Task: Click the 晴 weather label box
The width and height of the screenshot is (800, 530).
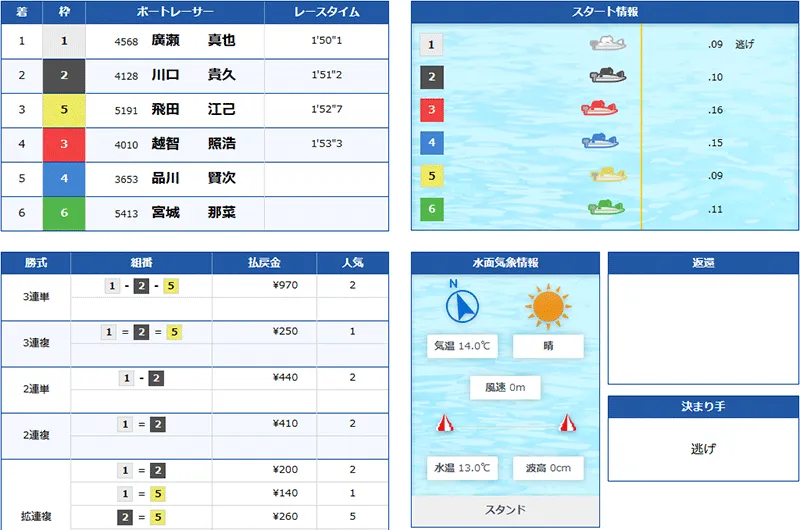Action: tap(548, 346)
